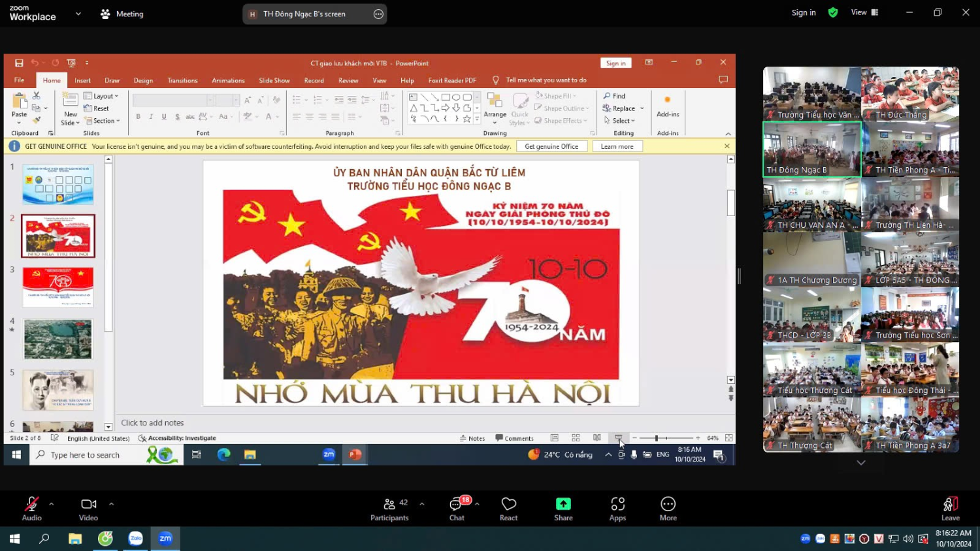The image size is (980, 551).
Task: Expand the audio settings arrow
Action: coord(52,503)
